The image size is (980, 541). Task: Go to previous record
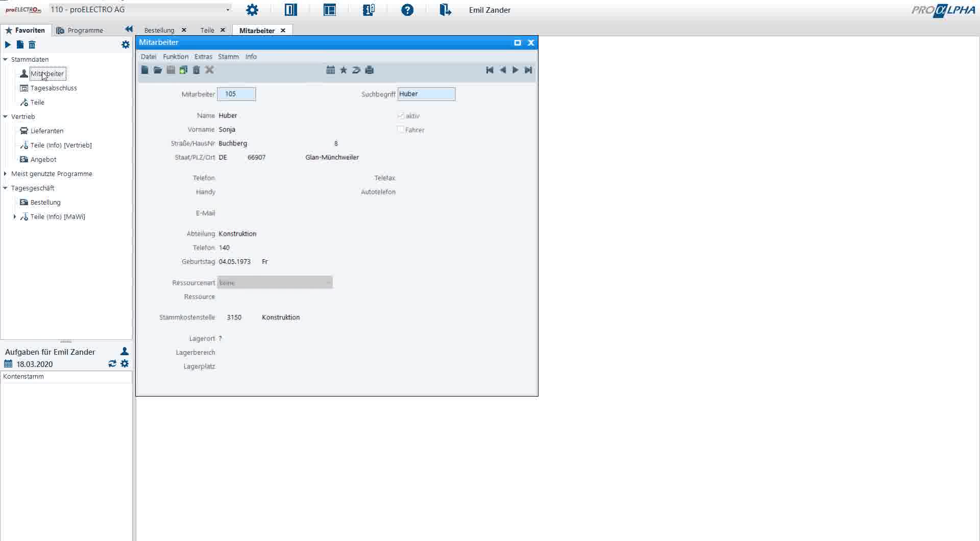[503, 70]
